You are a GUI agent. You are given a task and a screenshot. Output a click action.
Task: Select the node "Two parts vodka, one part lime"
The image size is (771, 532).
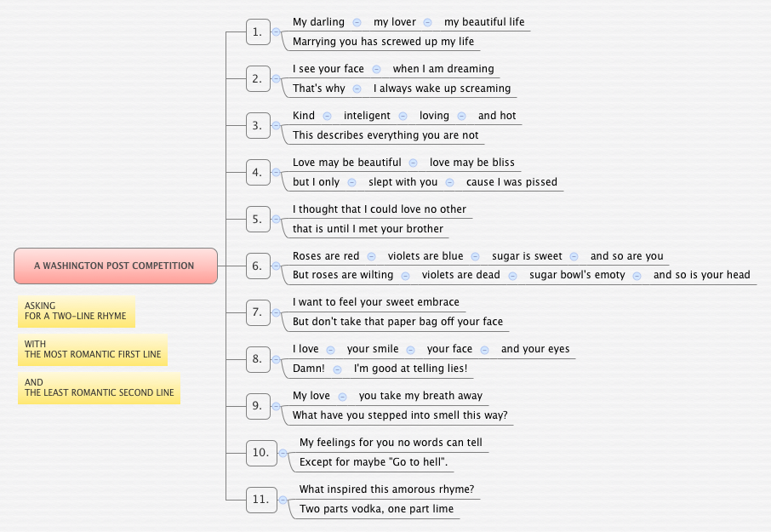click(x=377, y=508)
